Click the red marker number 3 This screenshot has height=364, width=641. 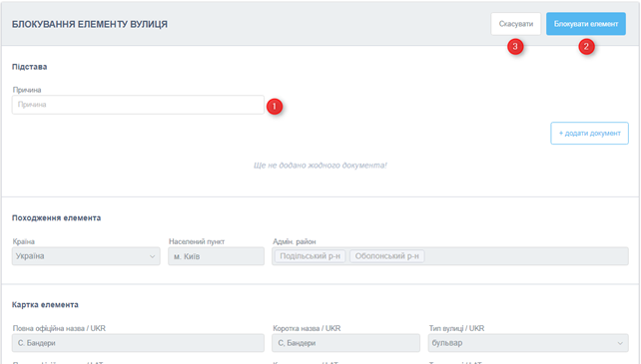[x=515, y=47]
